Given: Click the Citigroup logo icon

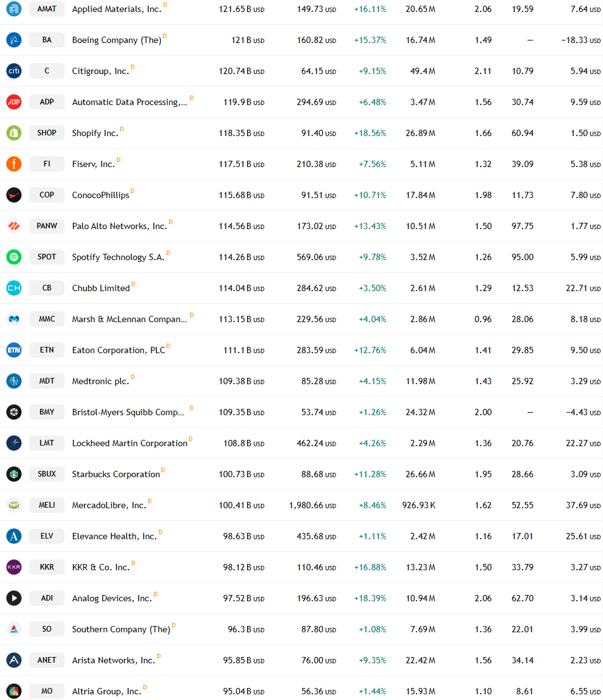Looking at the screenshot, I should coord(14,71).
